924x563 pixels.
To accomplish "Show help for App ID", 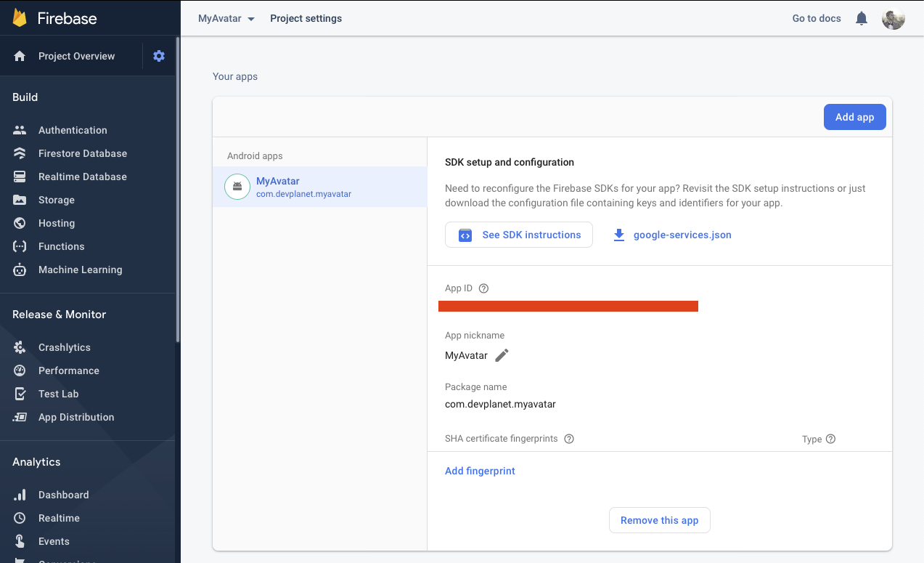I will pyautogui.click(x=484, y=288).
